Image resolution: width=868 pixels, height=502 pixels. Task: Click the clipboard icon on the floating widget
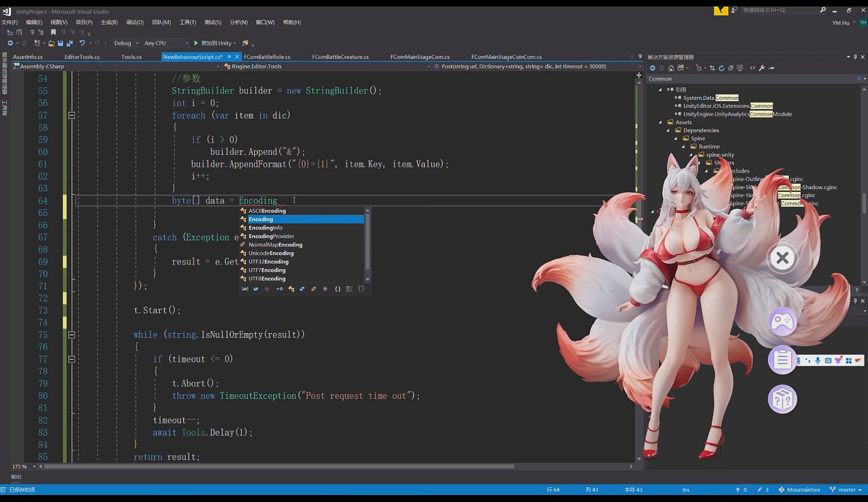(x=782, y=359)
